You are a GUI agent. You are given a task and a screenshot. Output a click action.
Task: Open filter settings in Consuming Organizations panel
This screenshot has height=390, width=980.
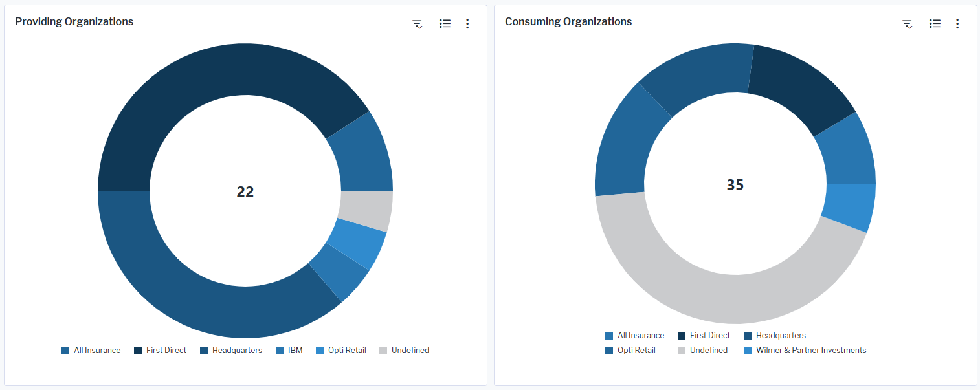point(908,24)
